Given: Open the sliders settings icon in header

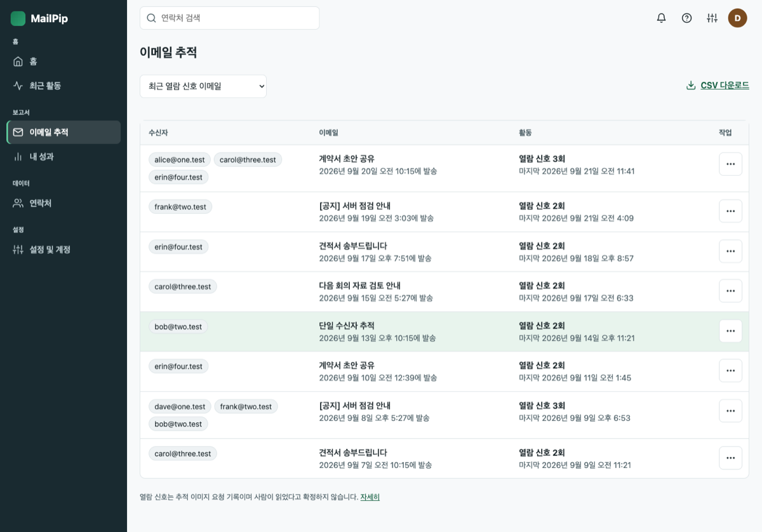Looking at the screenshot, I should coord(712,18).
